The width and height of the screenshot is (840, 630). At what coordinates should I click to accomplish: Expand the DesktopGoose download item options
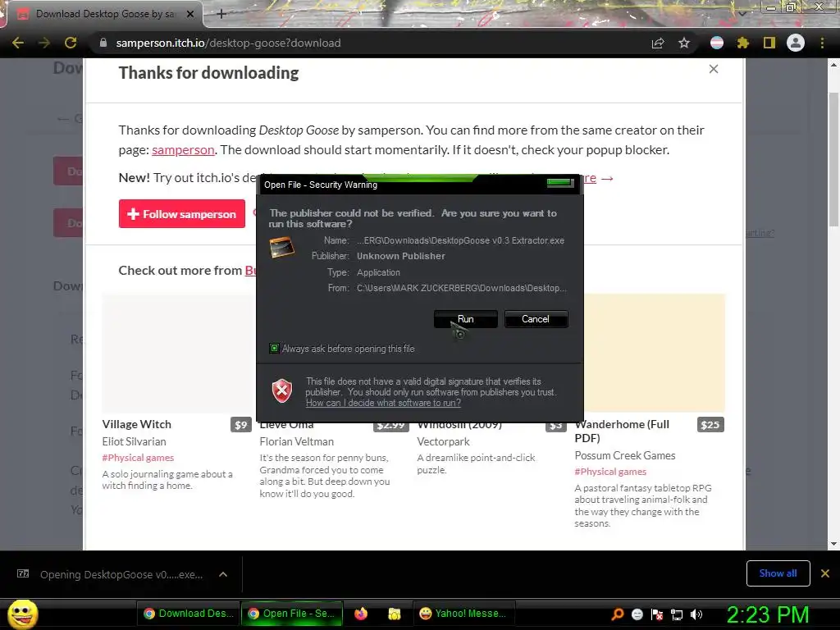pos(223,574)
